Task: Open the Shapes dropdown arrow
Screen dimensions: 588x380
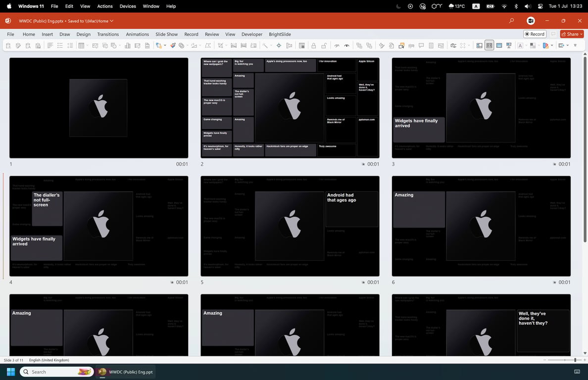Action: 120,46
